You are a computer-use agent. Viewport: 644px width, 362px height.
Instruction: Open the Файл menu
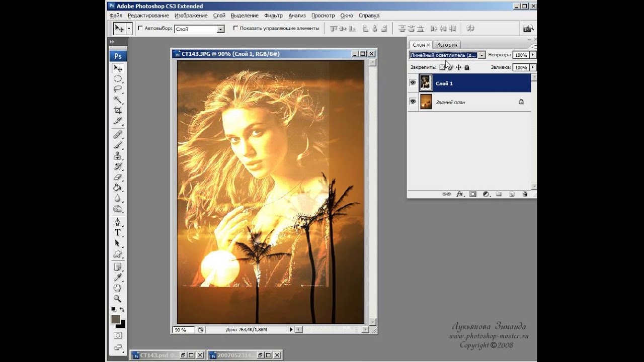click(x=116, y=16)
